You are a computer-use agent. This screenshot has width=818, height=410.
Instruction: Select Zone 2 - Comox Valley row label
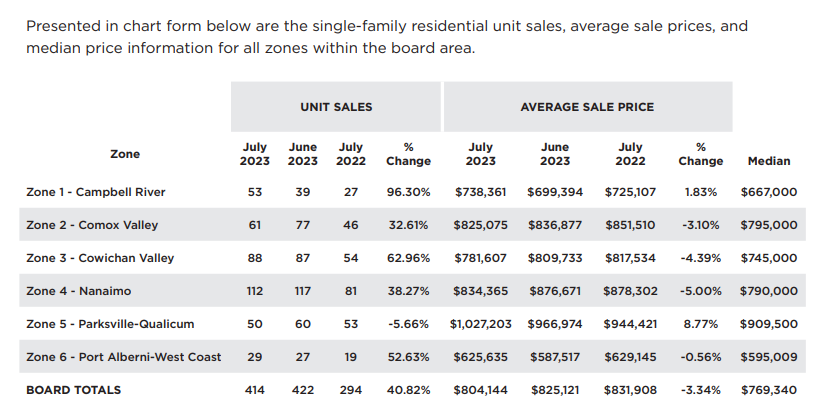92,225
